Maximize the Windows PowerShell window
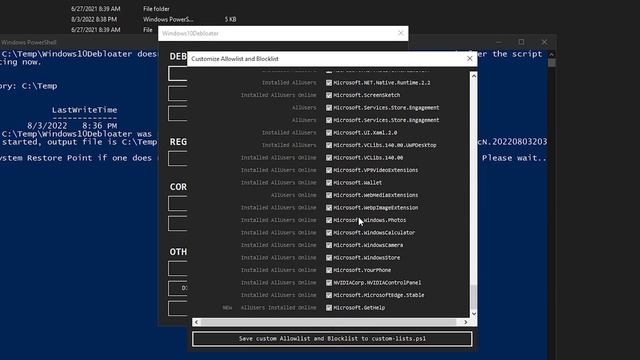The width and height of the screenshot is (640, 360). pos(521,42)
